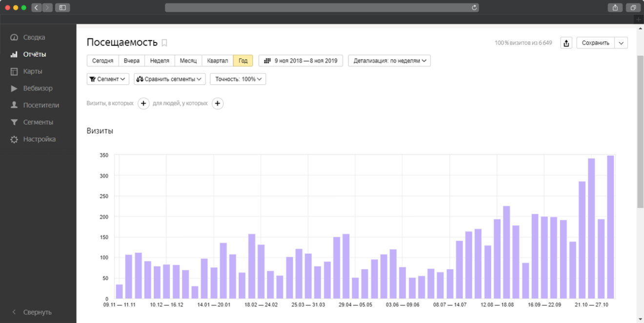Image resolution: width=644 pixels, height=323 pixels.
Task: Select the Сегодня period toggle
Action: (102, 61)
